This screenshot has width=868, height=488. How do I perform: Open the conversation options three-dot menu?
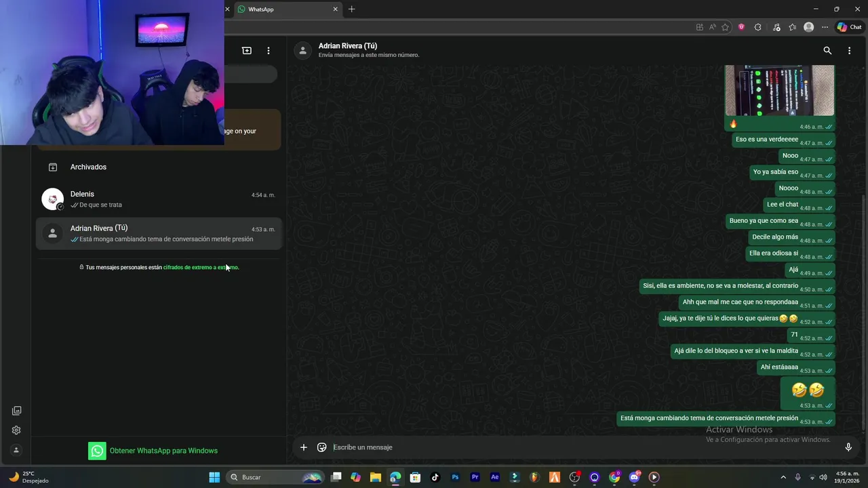tap(849, 51)
